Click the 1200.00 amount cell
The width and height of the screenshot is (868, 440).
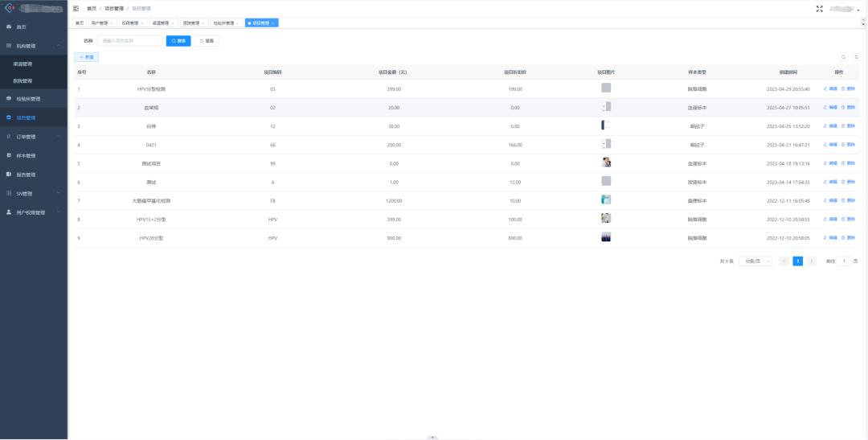394,200
